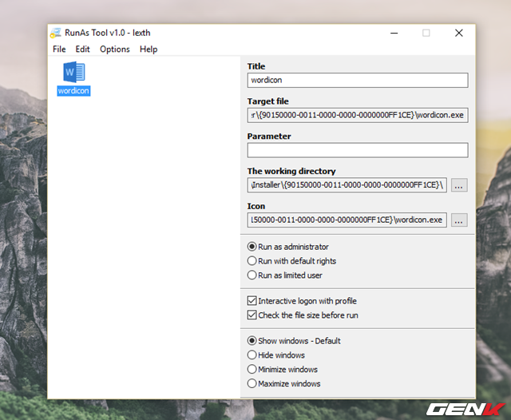
Task: Uncheck Check the file size before run
Action: 252,315
